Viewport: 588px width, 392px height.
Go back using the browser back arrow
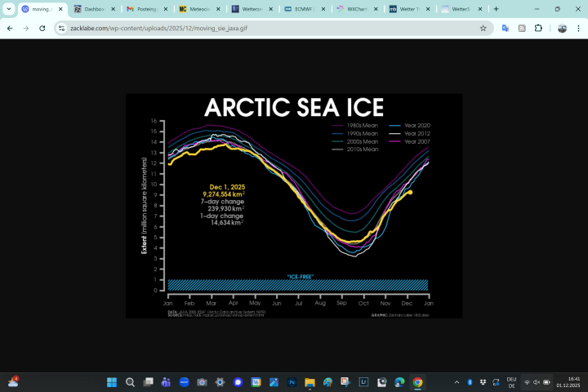pyautogui.click(x=10, y=28)
